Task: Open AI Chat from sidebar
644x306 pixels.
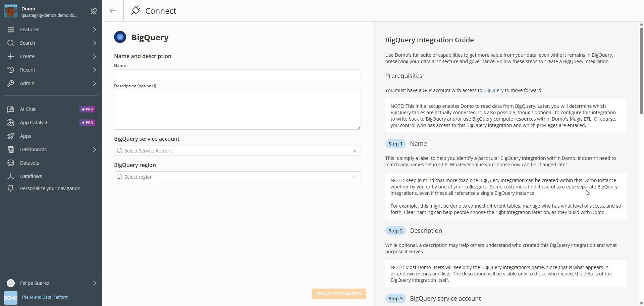Action: (x=51, y=109)
